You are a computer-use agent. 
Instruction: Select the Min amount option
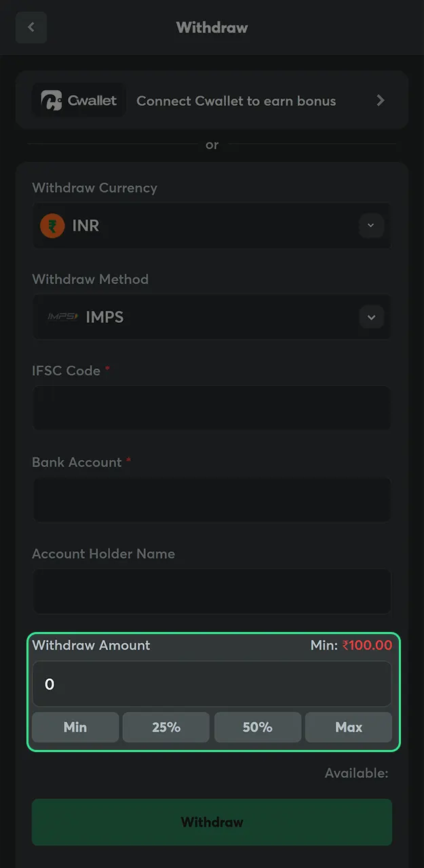75,727
